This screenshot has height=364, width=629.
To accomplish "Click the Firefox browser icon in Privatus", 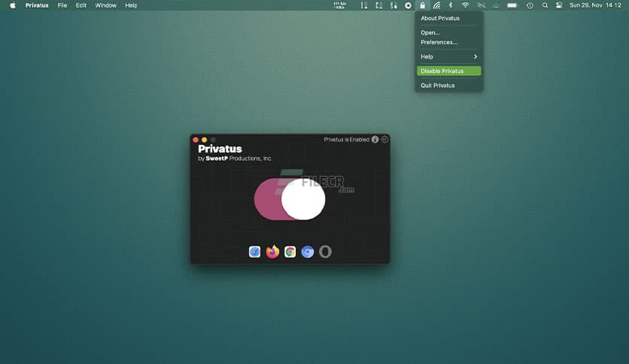I will pyautogui.click(x=272, y=252).
